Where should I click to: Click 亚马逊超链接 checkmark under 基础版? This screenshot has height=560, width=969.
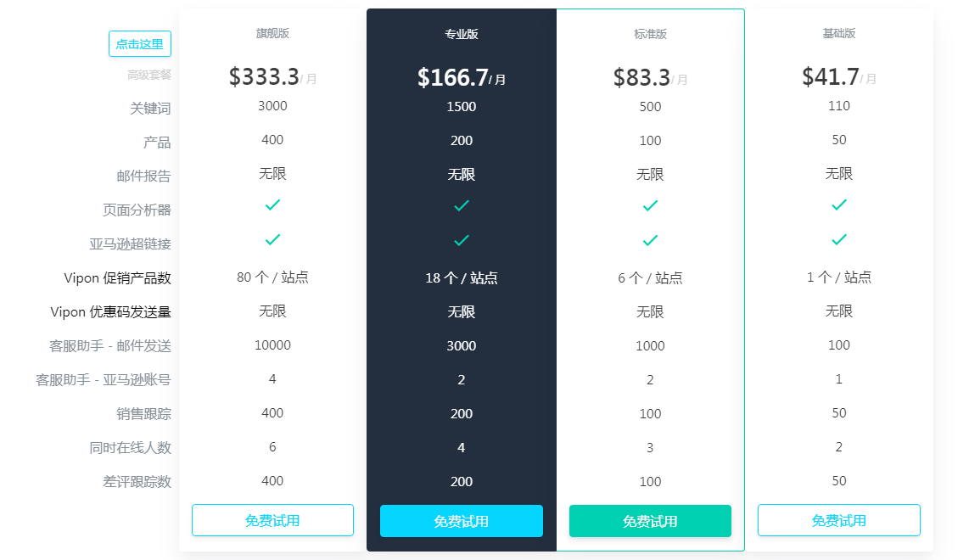839,240
